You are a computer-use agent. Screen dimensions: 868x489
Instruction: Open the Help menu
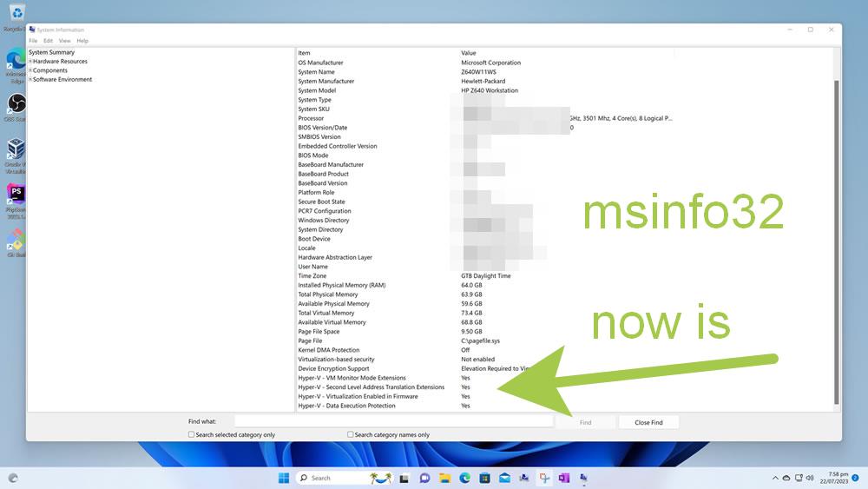coord(82,41)
